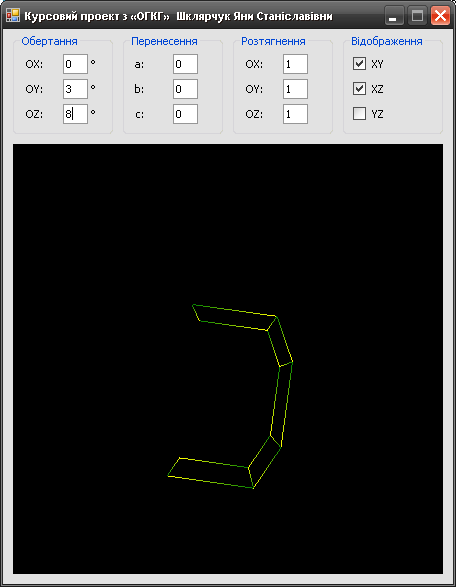Focus the rotation OX angle field

tap(75, 64)
